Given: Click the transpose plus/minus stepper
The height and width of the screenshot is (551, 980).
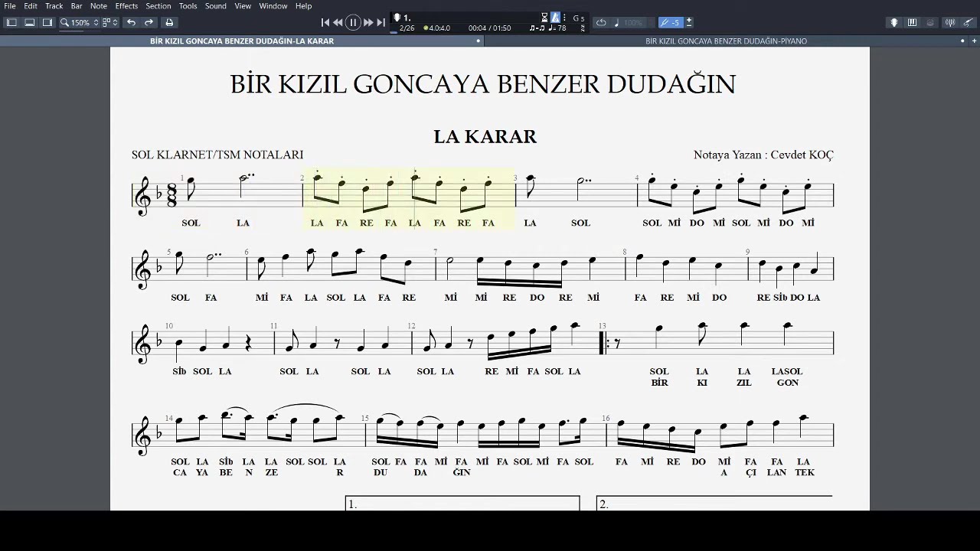Looking at the screenshot, I should (689, 22).
